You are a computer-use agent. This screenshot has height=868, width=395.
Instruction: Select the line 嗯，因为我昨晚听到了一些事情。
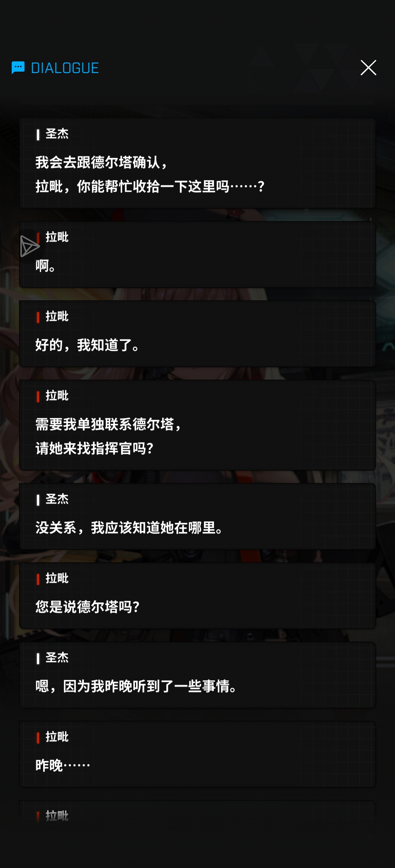[x=197, y=675]
